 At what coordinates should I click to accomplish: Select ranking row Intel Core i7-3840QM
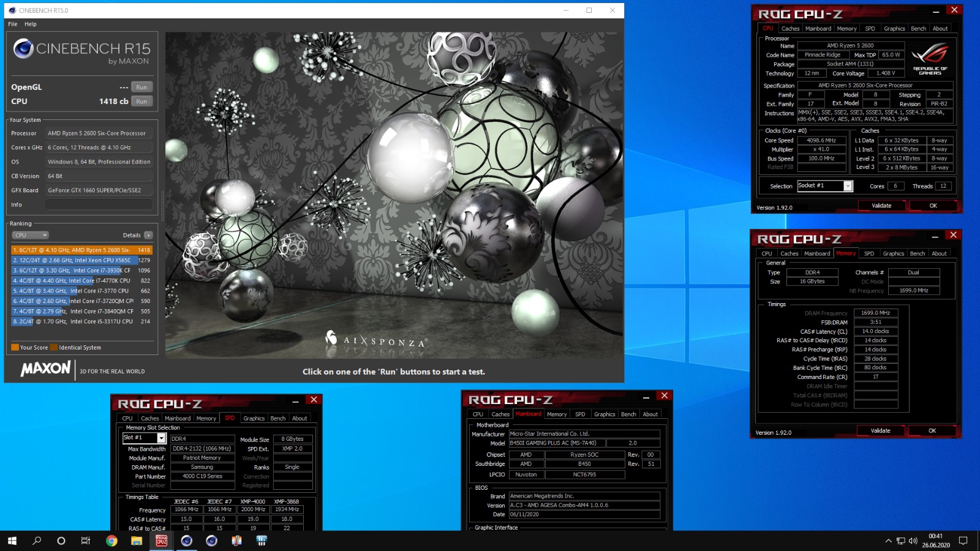click(x=81, y=311)
